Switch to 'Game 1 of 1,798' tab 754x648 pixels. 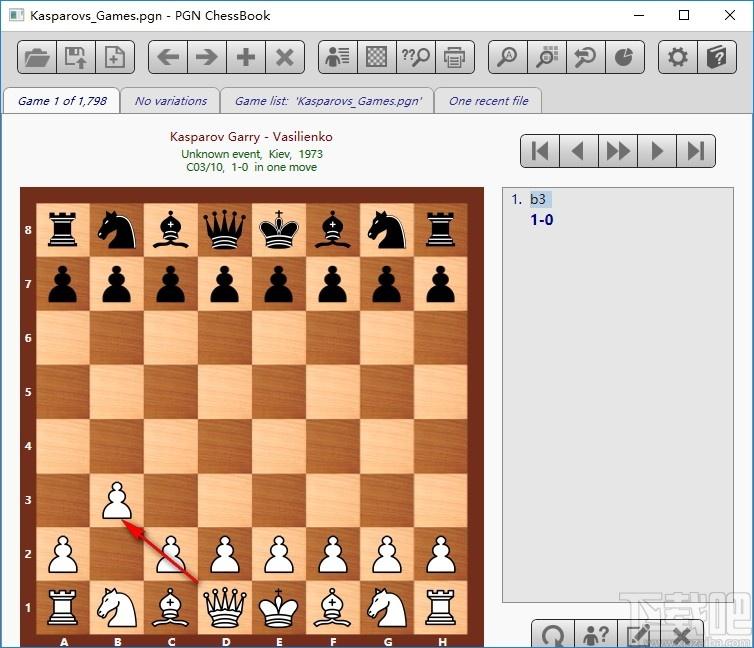62,101
